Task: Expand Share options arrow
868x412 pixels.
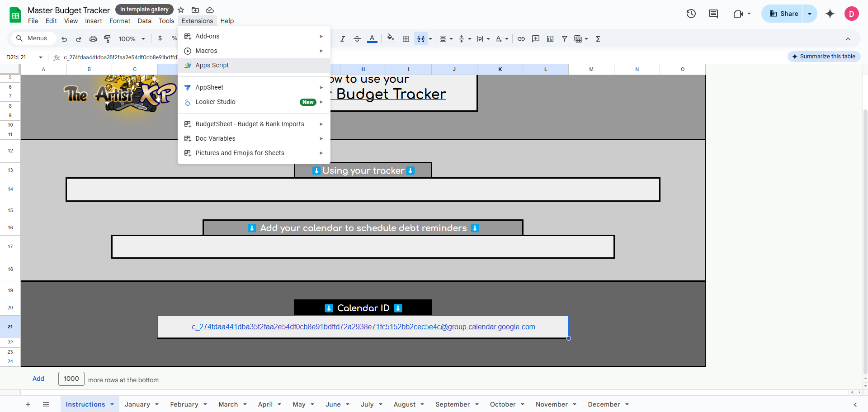Action: point(810,14)
